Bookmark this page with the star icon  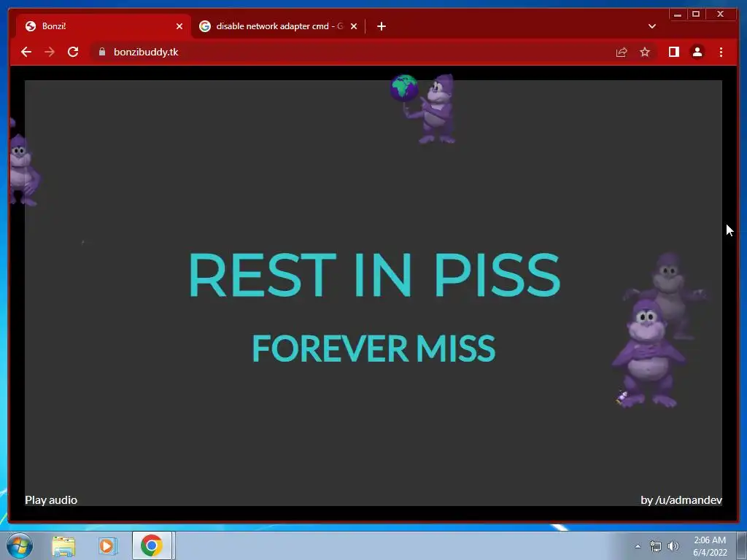[645, 52]
